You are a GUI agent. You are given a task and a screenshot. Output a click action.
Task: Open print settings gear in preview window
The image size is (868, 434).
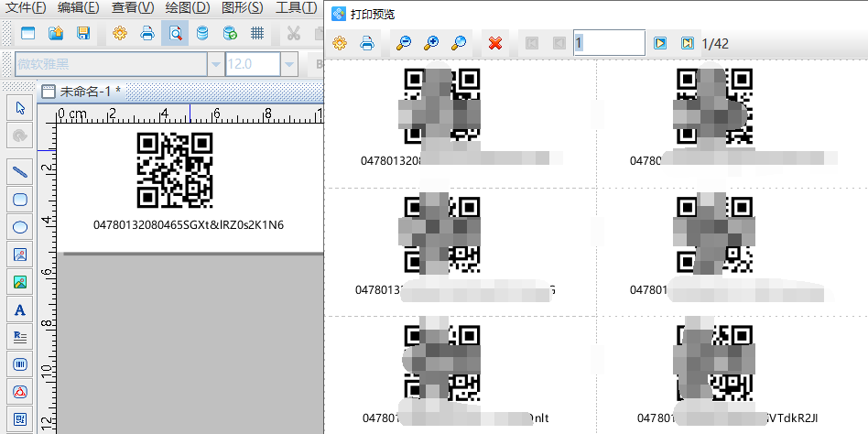click(x=340, y=43)
